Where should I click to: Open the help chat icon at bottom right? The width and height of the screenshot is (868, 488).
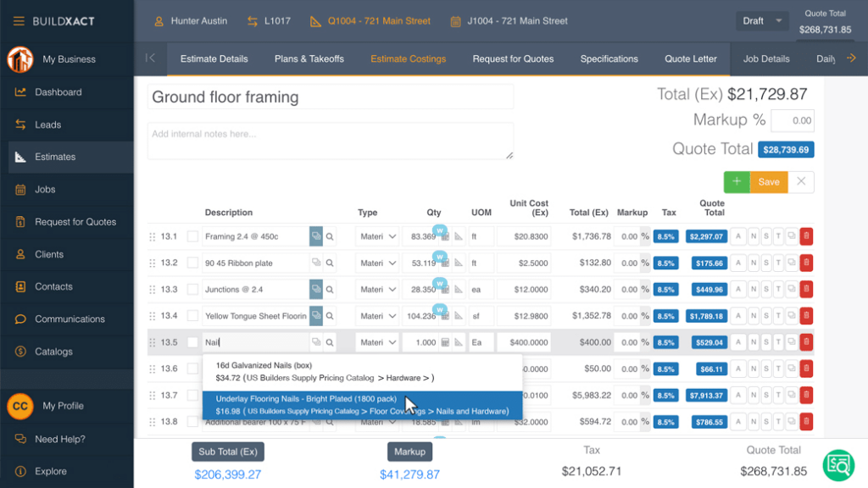838,463
